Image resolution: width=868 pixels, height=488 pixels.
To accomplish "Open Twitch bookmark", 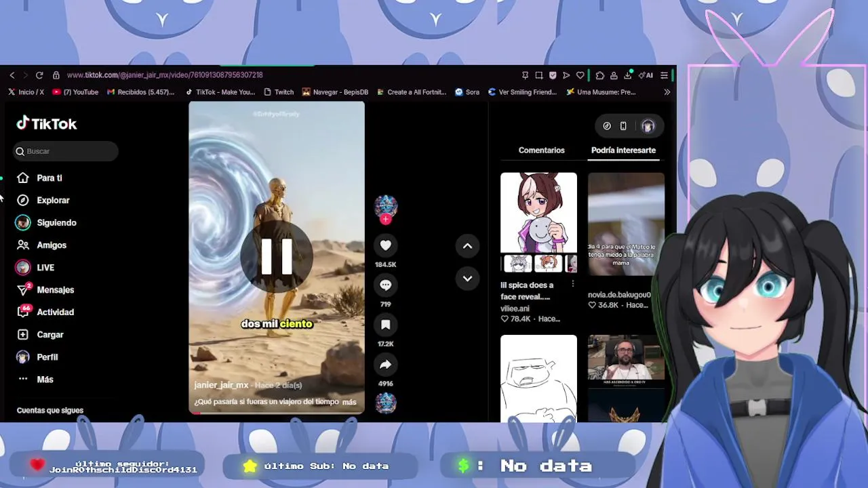I will pyautogui.click(x=279, y=92).
